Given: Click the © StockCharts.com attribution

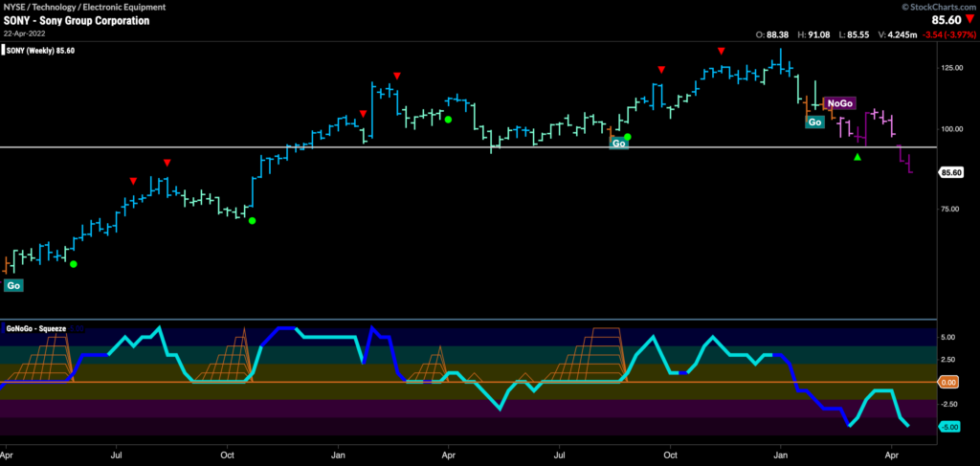Looking at the screenshot, I should [939, 7].
